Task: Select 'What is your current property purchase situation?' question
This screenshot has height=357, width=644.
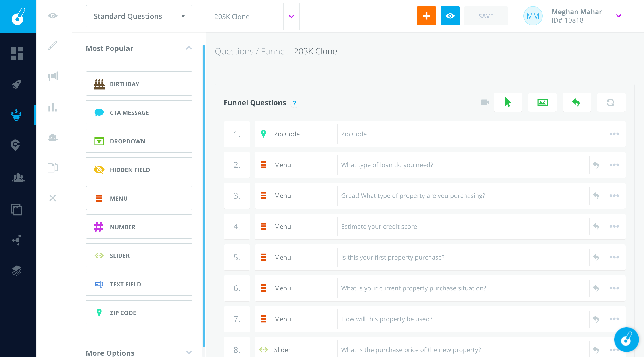Action: point(440,288)
